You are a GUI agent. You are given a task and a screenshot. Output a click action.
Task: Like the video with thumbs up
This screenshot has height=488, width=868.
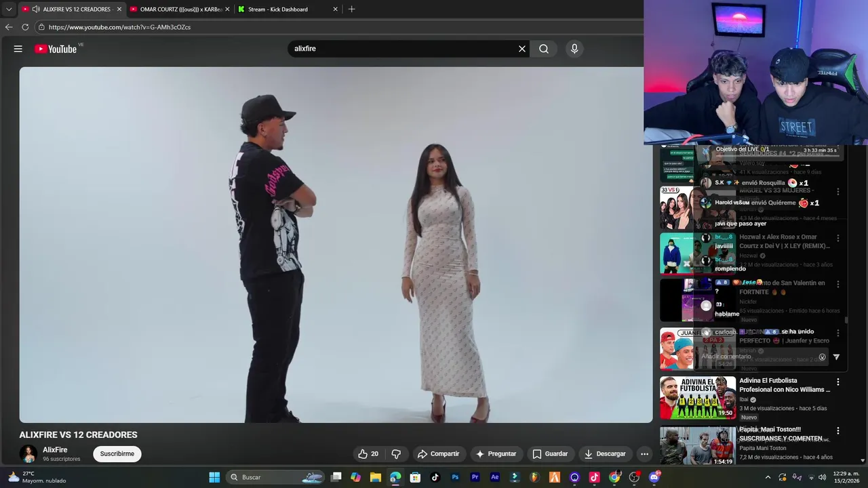pos(368,454)
